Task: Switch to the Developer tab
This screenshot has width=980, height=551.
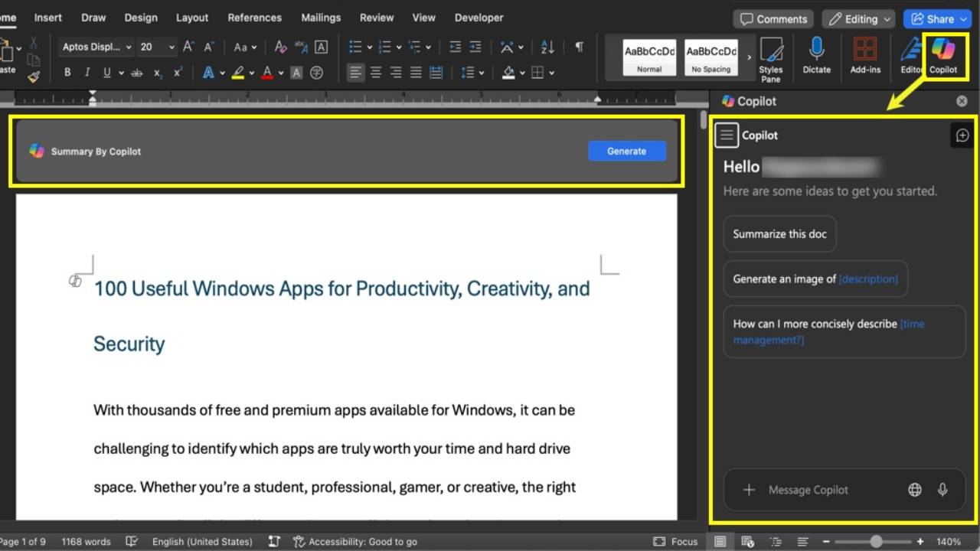Action: pyautogui.click(x=479, y=17)
